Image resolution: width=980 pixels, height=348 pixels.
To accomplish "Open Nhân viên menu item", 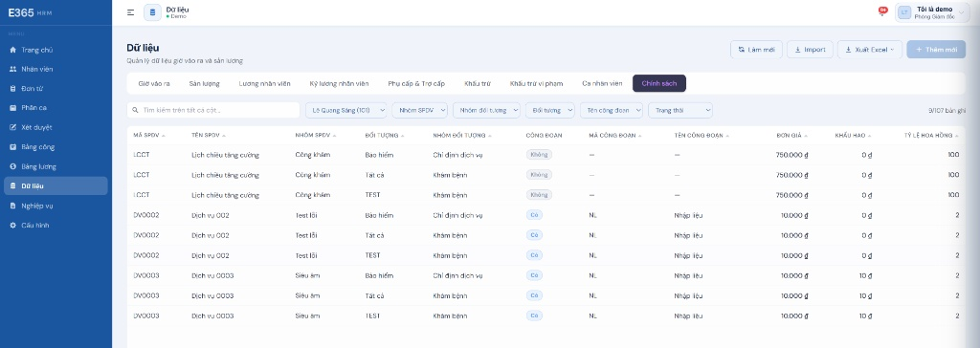I will click(56, 70).
